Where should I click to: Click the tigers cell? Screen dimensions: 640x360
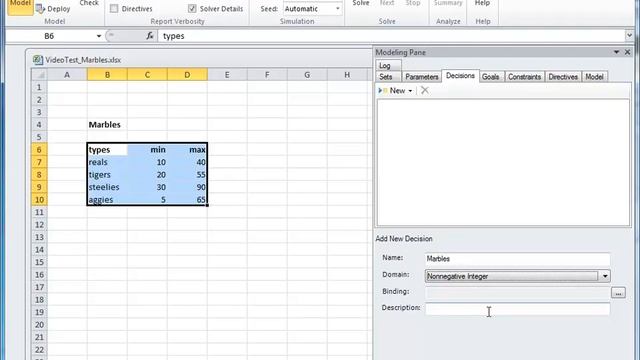[x=107, y=175]
